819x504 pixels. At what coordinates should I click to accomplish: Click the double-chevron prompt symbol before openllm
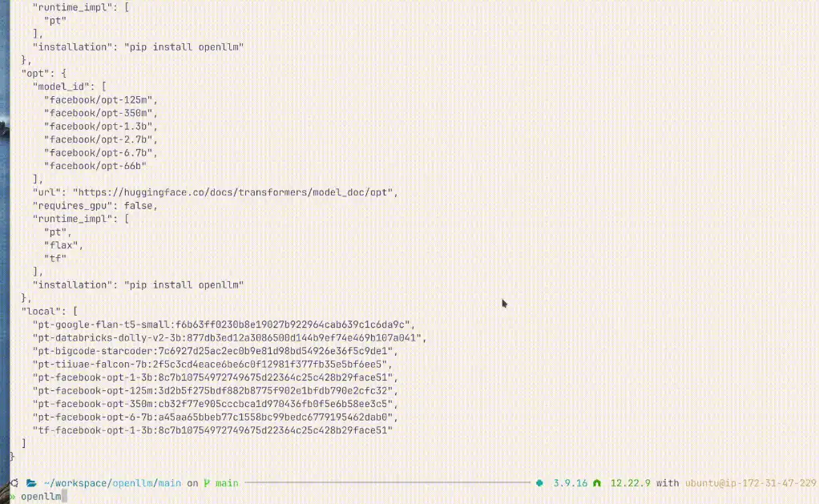[12, 497]
